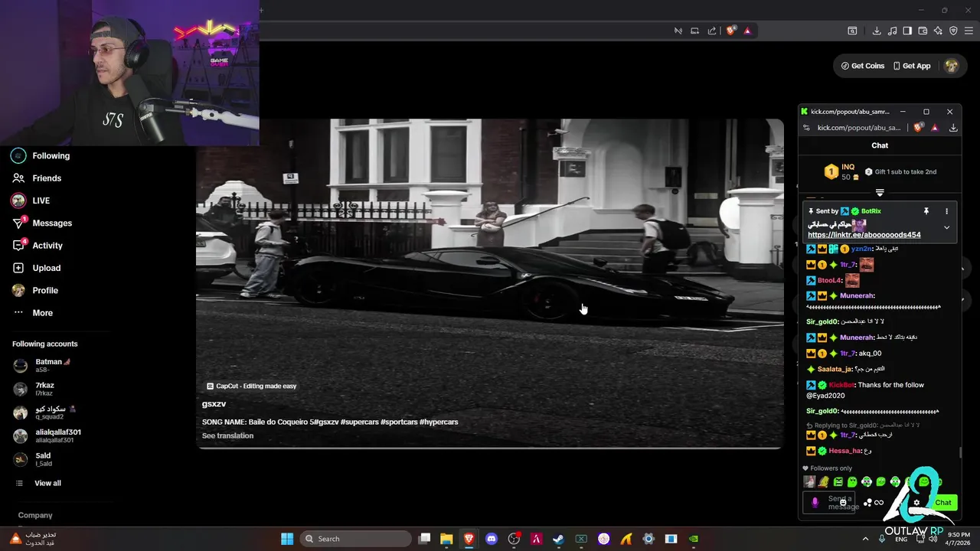Click View all following accounts
The height and width of the screenshot is (551, 980).
(x=38, y=483)
